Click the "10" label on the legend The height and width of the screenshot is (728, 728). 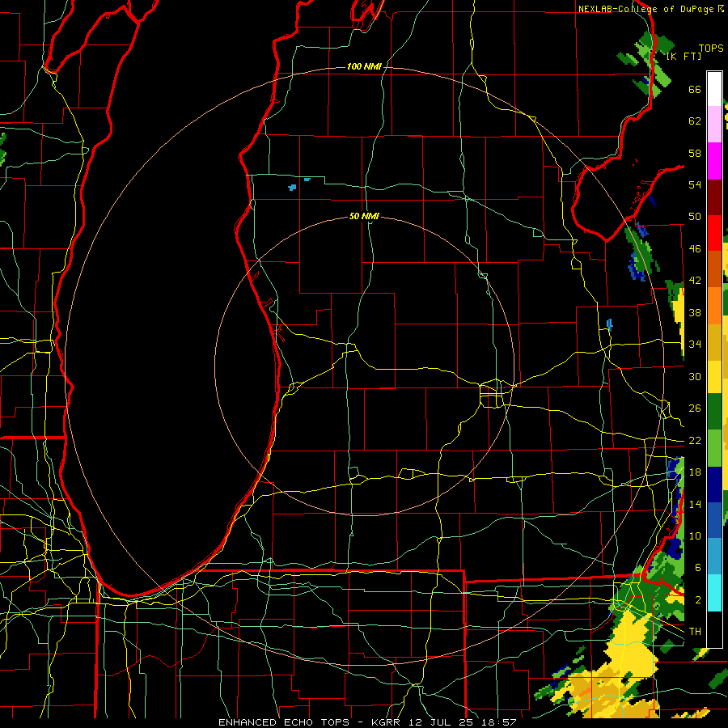point(695,536)
